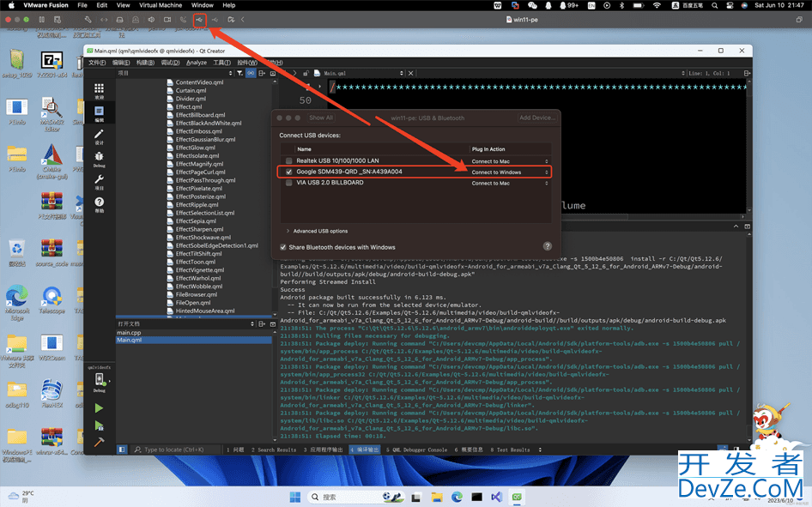Click Show All in USB & Bluetooth dialog
Viewport: 812px width, 507px height.
(320, 118)
